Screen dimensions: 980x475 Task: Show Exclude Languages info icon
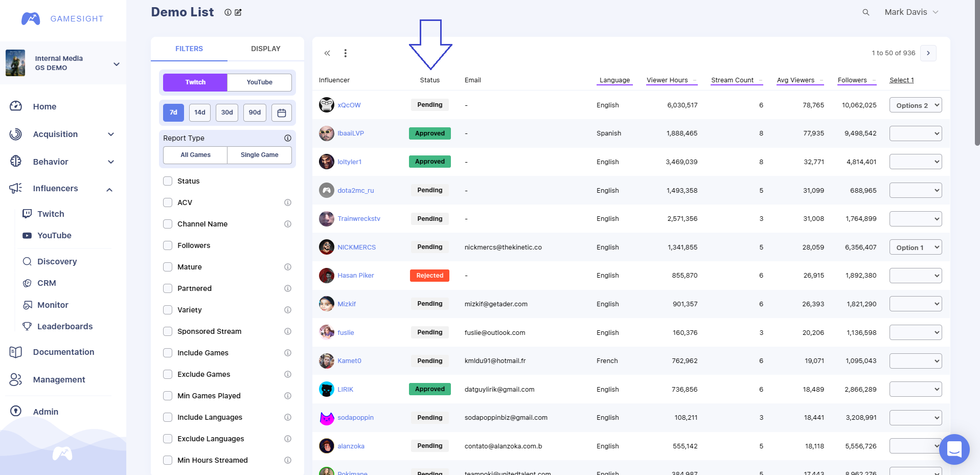pos(288,439)
